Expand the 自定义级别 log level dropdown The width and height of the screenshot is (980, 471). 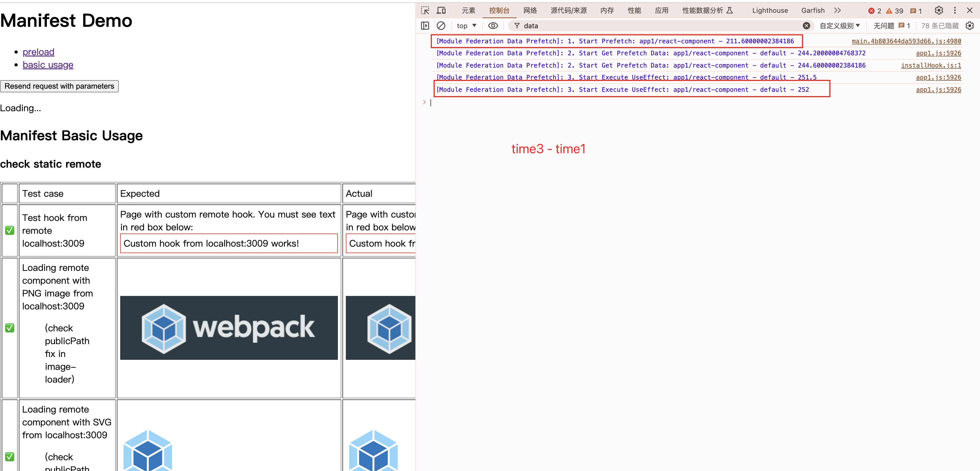[840, 25]
